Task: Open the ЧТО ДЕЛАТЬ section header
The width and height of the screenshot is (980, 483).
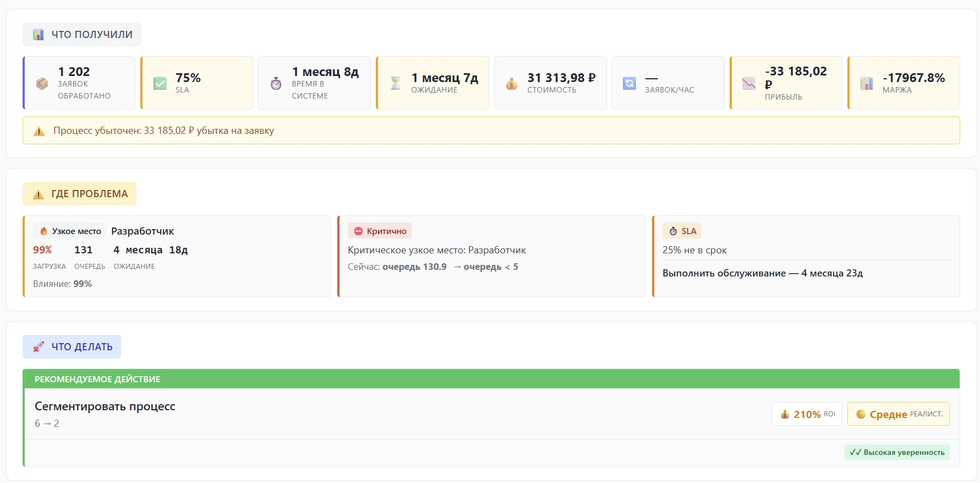Action: pyautogui.click(x=72, y=347)
